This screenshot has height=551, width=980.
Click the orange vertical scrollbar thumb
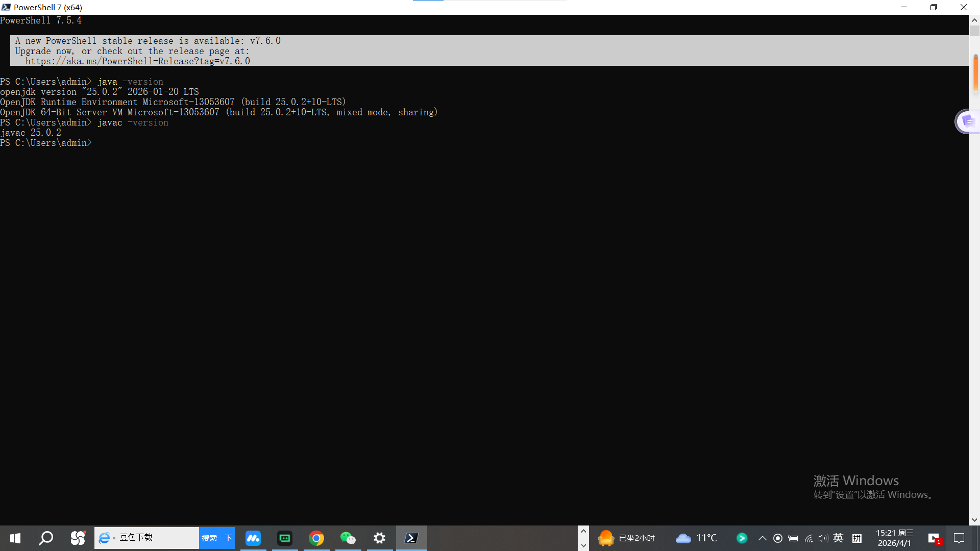click(975, 73)
